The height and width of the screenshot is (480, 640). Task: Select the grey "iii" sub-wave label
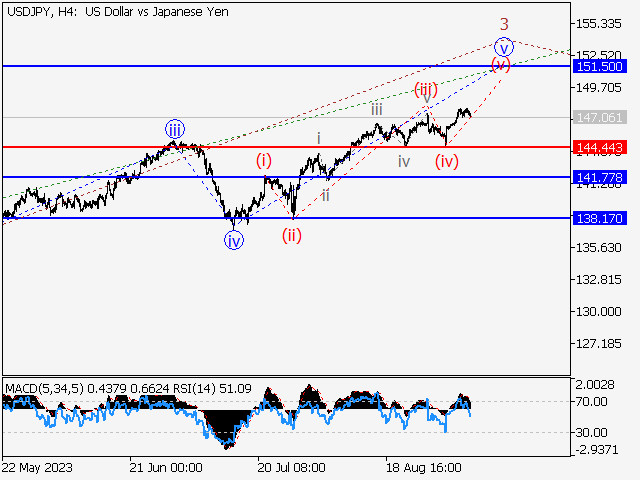click(x=377, y=109)
